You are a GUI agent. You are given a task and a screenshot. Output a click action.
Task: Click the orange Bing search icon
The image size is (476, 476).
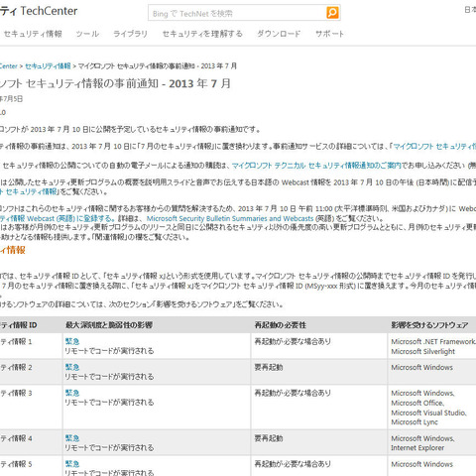coord(332,13)
